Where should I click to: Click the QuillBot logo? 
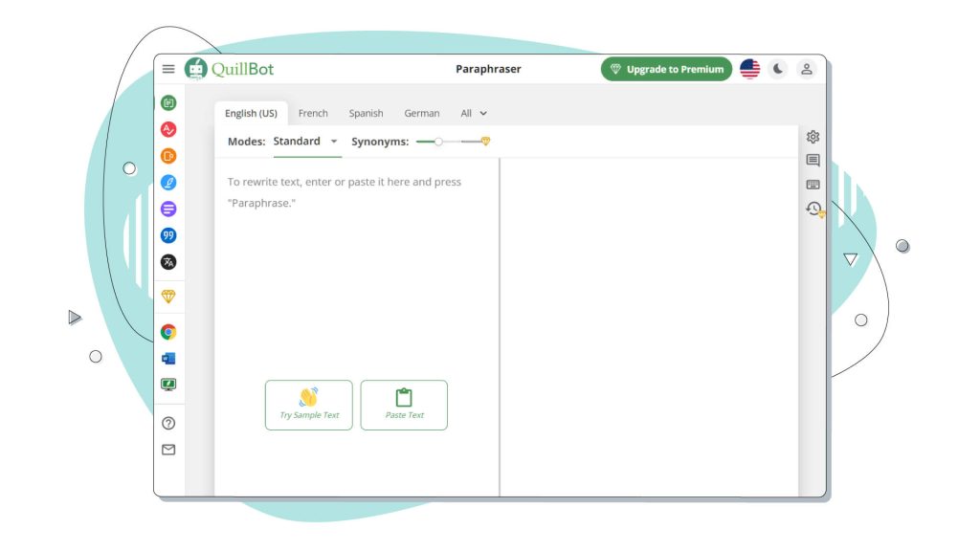pos(230,69)
